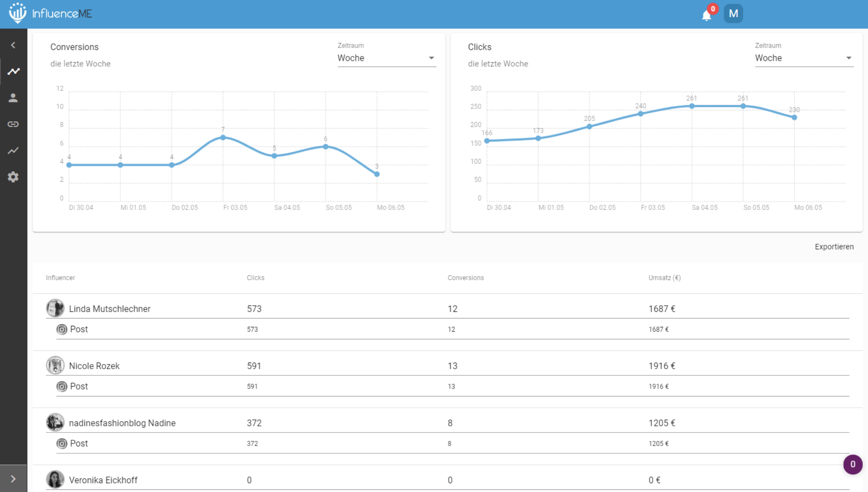The image size is (868, 492).
Task: Sort by Clicks column header
Action: (x=255, y=278)
